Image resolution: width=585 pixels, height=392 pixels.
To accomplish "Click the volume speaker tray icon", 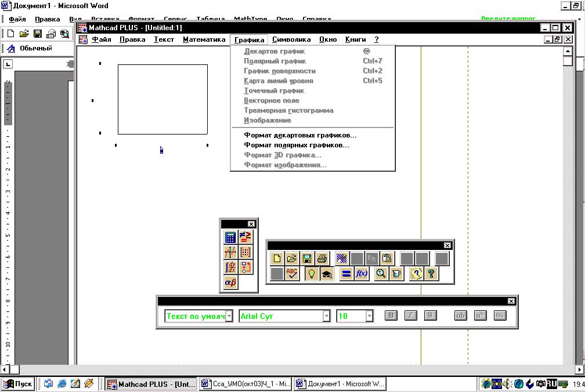I will [x=506, y=383].
